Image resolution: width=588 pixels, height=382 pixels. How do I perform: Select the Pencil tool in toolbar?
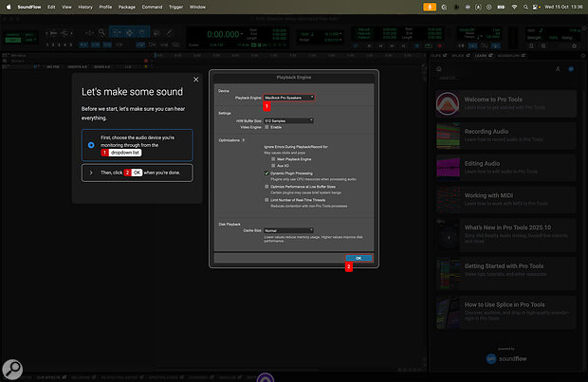click(x=170, y=33)
